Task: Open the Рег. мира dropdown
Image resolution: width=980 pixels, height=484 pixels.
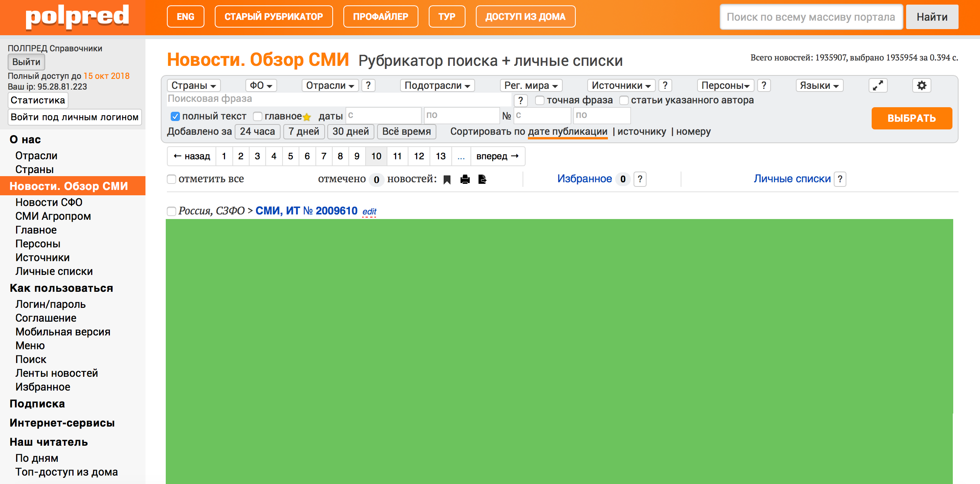Action: (531, 85)
